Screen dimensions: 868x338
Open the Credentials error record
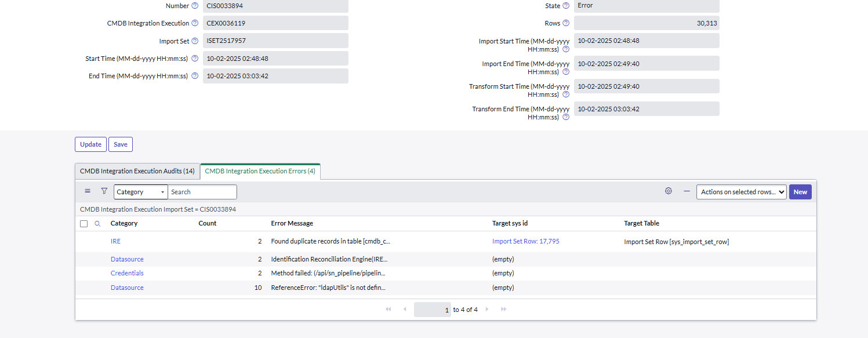coord(127,273)
